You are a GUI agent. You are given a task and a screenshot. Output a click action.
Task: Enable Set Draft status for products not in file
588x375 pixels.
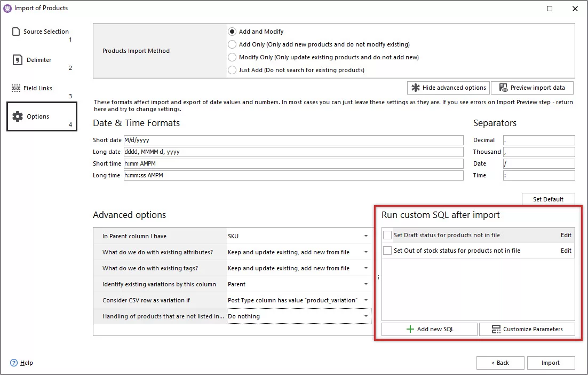(387, 235)
